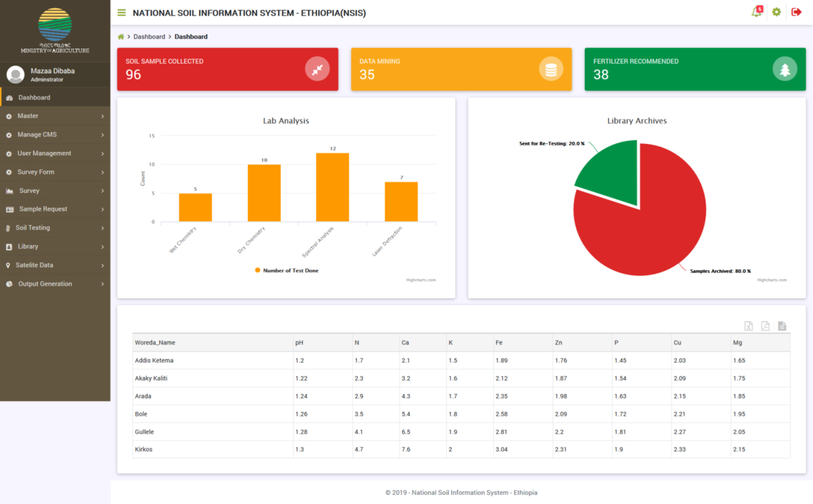Click the CSV document export icon
813x504 pixels.
782,326
